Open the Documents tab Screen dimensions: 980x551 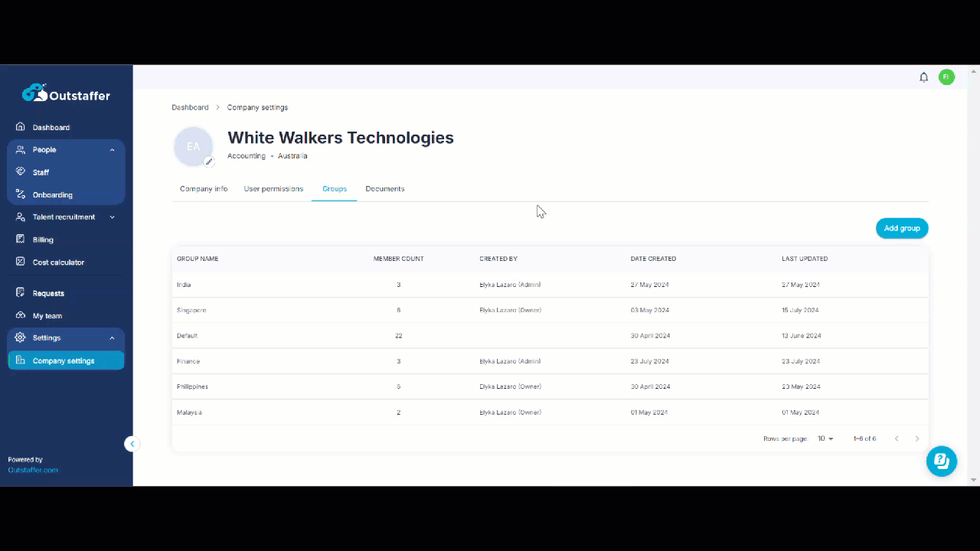(385, 189)
